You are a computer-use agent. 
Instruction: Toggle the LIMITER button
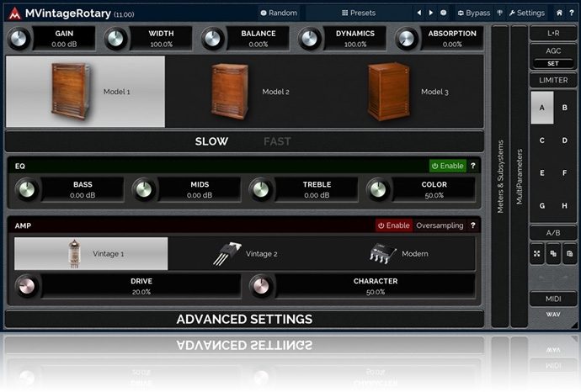[553, 80]
